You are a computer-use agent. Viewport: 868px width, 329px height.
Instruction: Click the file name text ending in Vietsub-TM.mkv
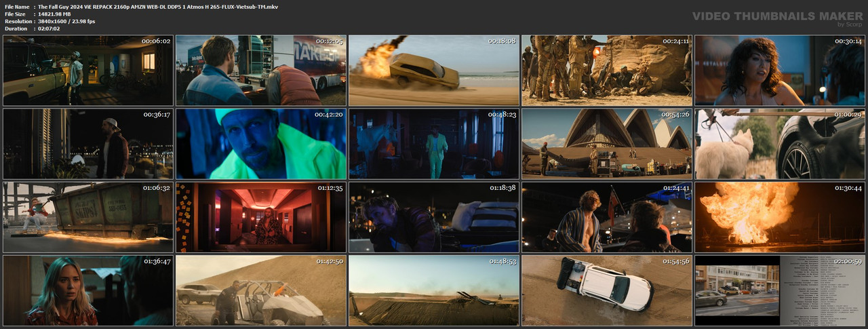coord(158,6)
